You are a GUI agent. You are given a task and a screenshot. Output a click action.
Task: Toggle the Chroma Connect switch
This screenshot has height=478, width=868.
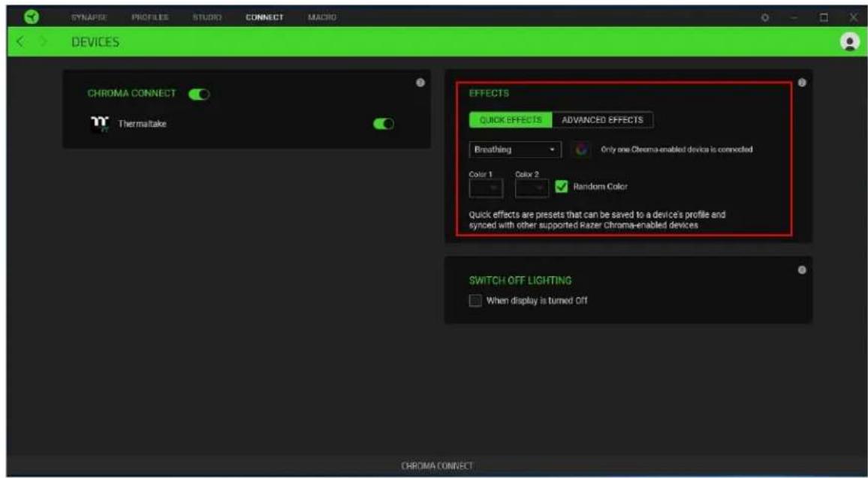199,94
